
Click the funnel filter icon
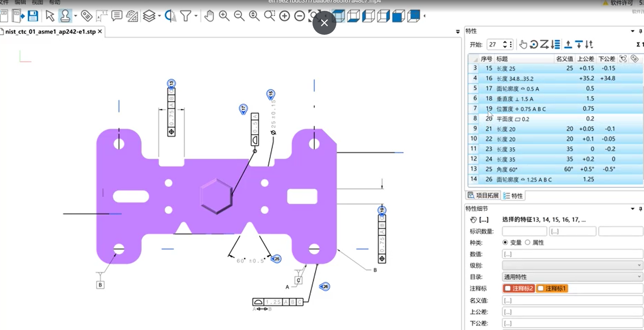click(x=185, y=16)
